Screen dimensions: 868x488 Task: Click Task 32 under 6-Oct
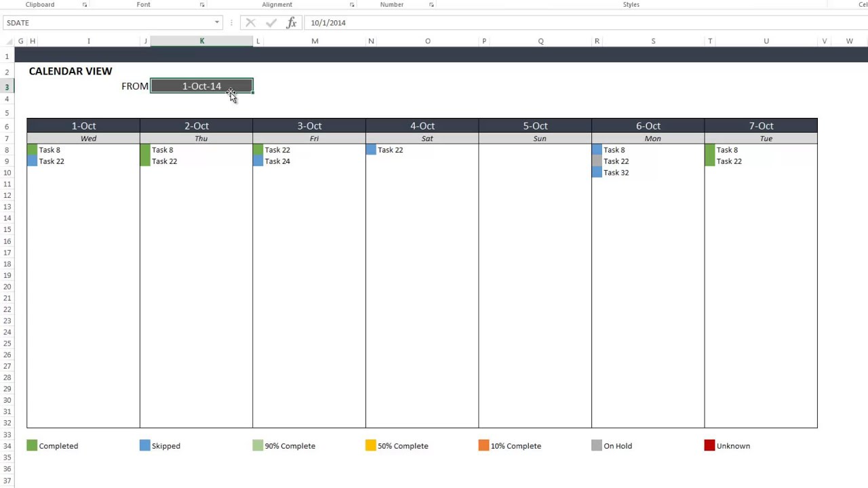(616, 173)
